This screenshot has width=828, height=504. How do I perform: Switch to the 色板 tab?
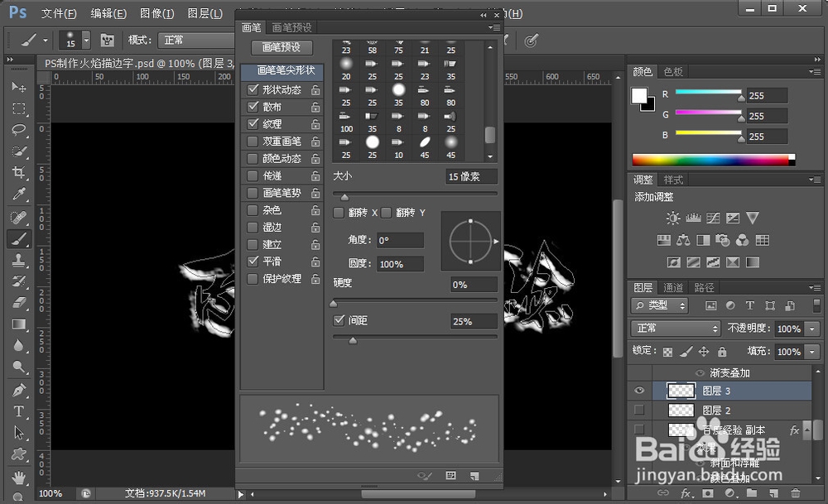(672, 71)
